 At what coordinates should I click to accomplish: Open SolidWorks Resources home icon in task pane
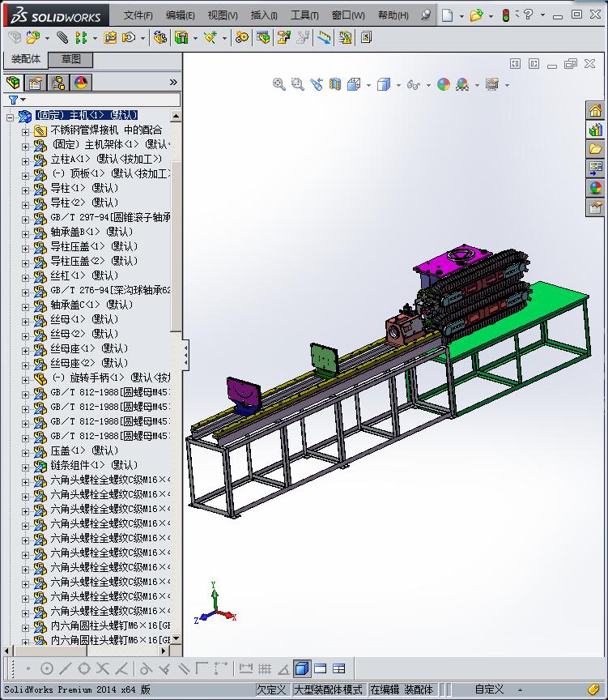596,110
